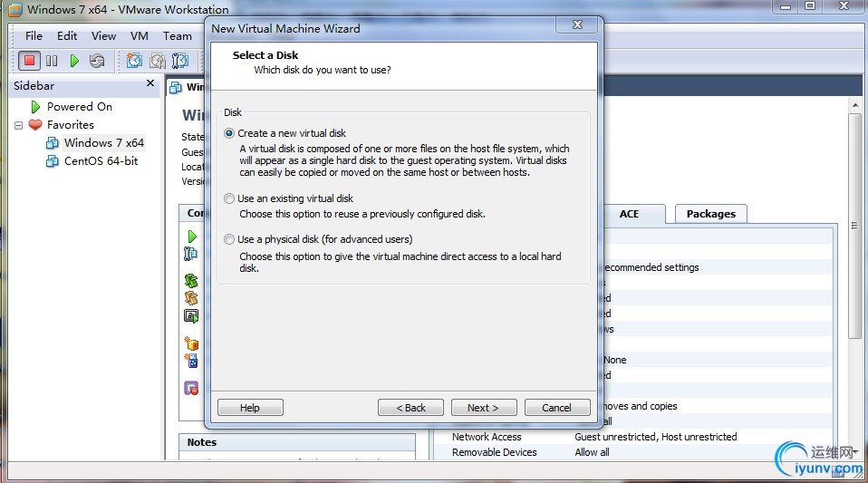Click the < Back button

tap(410, 408)
